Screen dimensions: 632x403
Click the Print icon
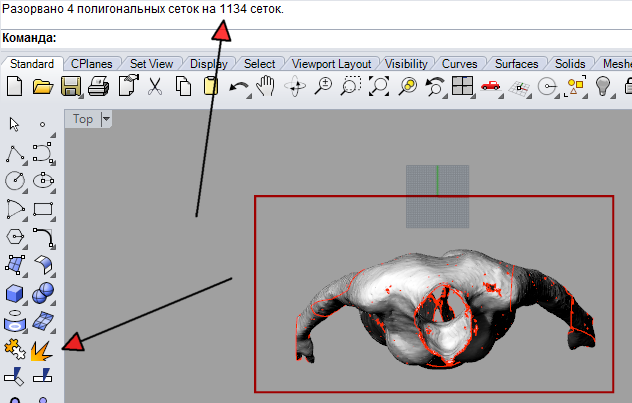click(x=99, y=87)
